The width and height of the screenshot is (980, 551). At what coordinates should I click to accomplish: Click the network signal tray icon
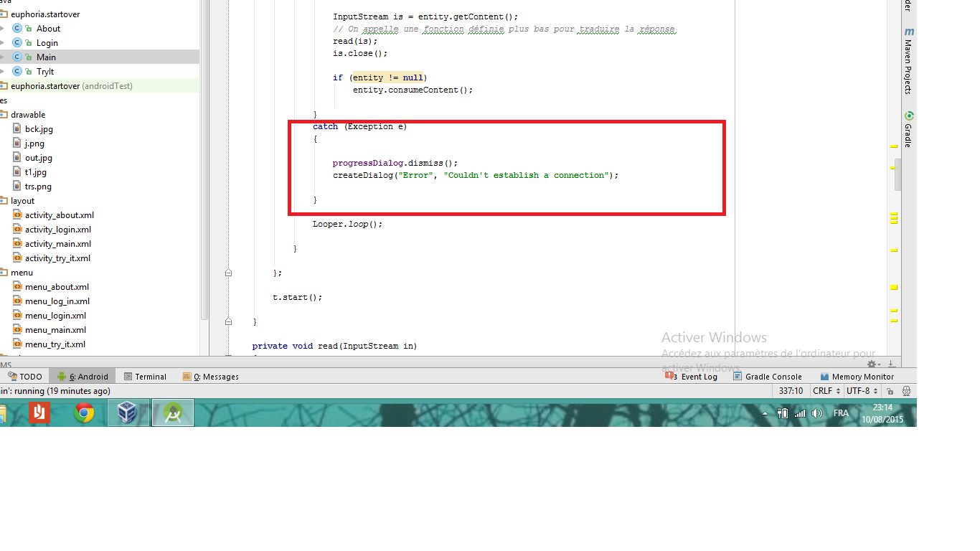point(800,413)
